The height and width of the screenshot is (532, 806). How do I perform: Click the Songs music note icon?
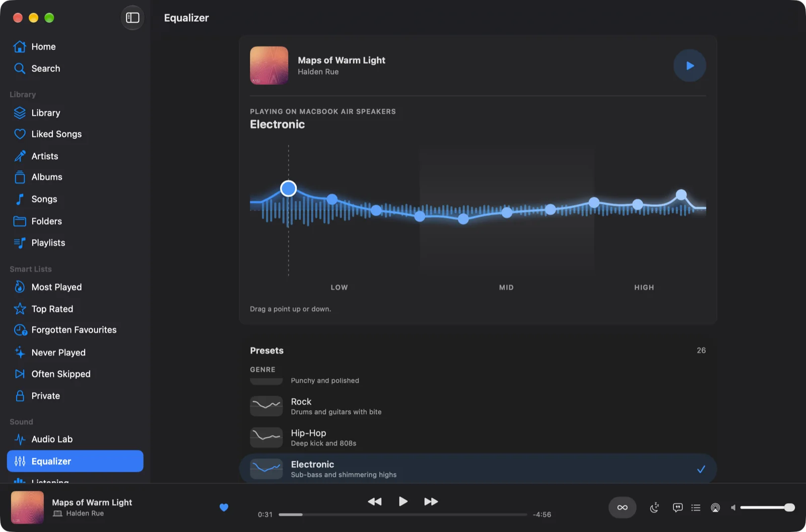(x=20, y=199)
